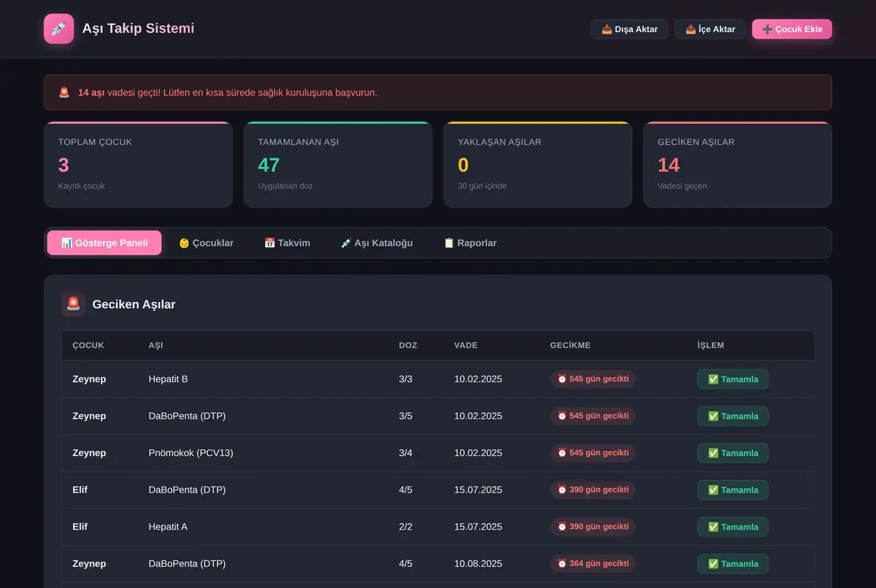The width and height of the screenshot is (876, 588).
Task: Click the "VADE" column header
Action: click(x=466, y=345)
